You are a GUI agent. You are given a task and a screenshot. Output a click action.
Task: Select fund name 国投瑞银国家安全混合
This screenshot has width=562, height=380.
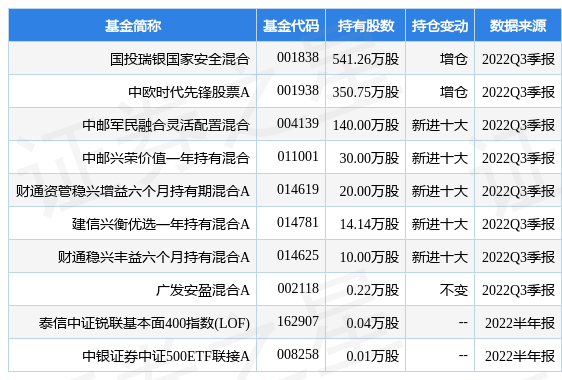click(x=180, y=59)
